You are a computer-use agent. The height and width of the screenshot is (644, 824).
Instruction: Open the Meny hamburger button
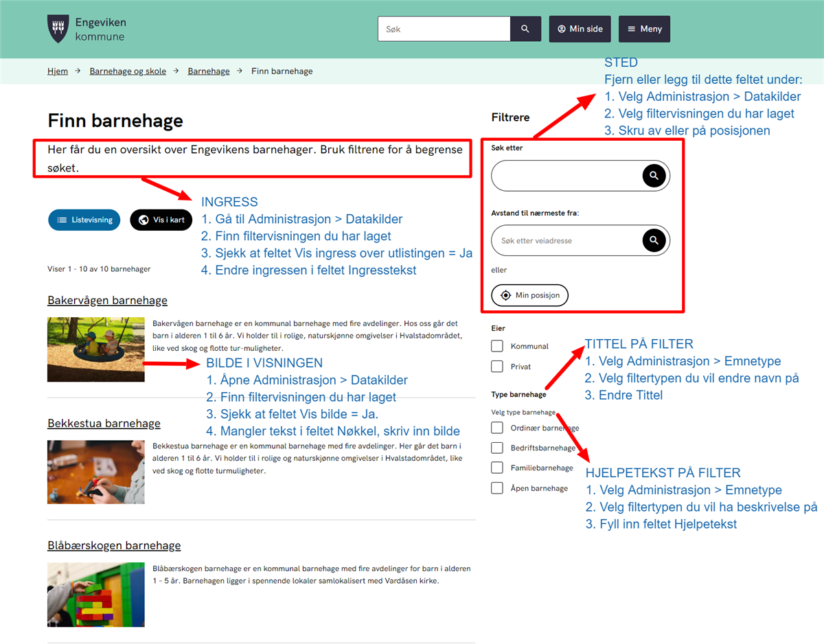pos(644,29)
